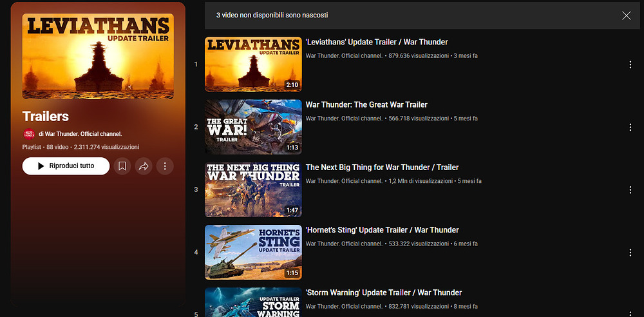Click '3 video non disponibili sono nascosti' message
Viewport: 644px width, 317px height.
[272, 15]
